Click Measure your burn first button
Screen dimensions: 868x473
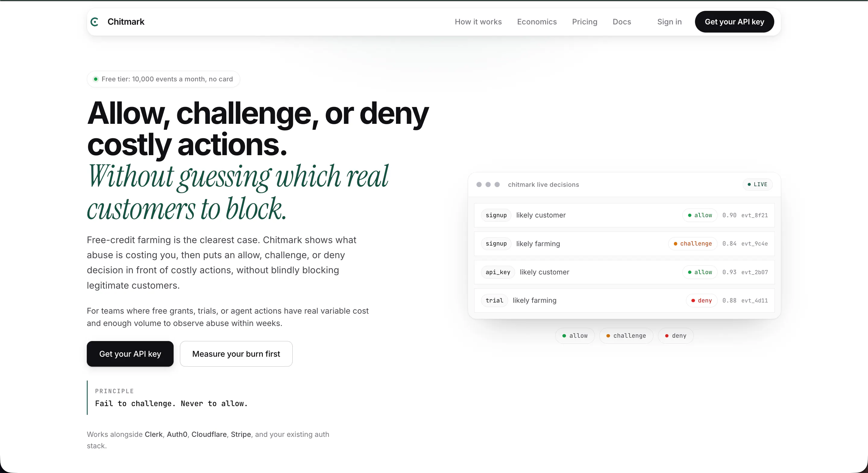coord(236,354)
